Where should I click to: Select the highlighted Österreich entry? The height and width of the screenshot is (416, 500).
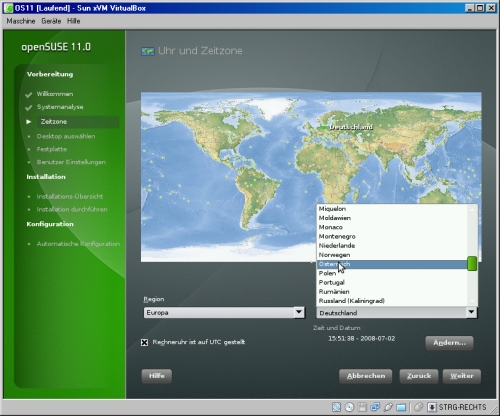(392, 264)
